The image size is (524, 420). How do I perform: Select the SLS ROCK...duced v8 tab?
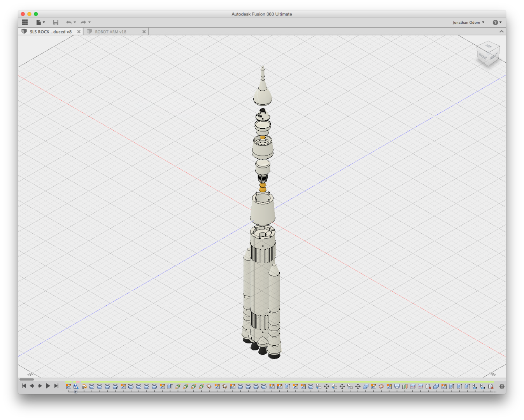(51, 32)
